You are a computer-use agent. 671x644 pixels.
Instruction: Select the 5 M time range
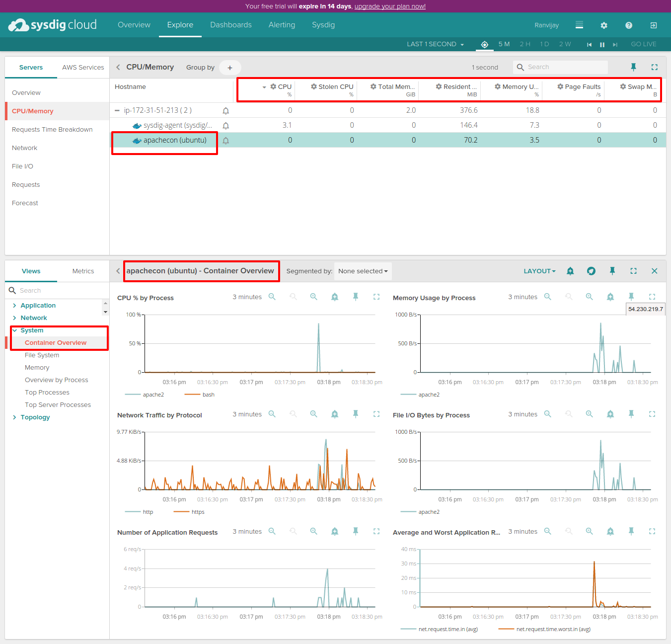tap(504, 44)
